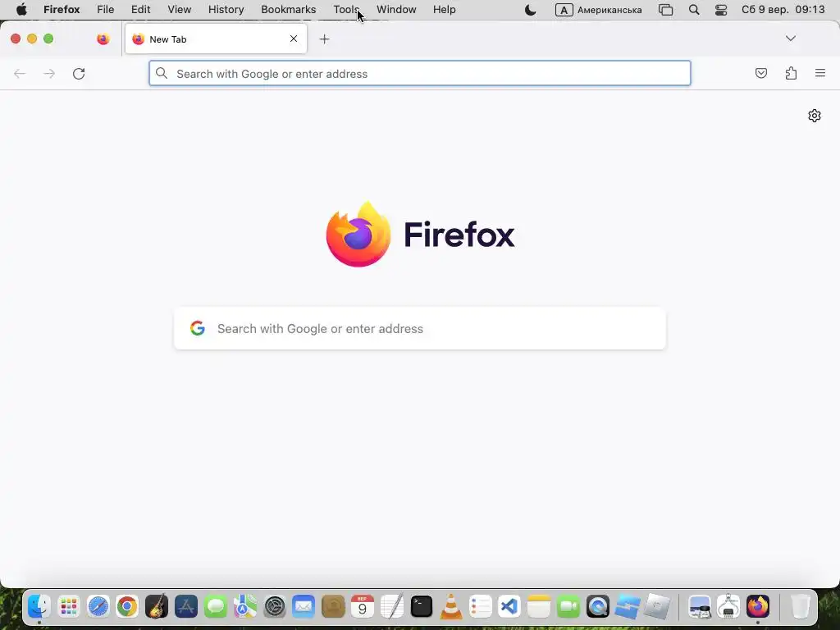Screen dimensions: 840x630
Task: Open TextEdit from the Dock
Action: 391,606
